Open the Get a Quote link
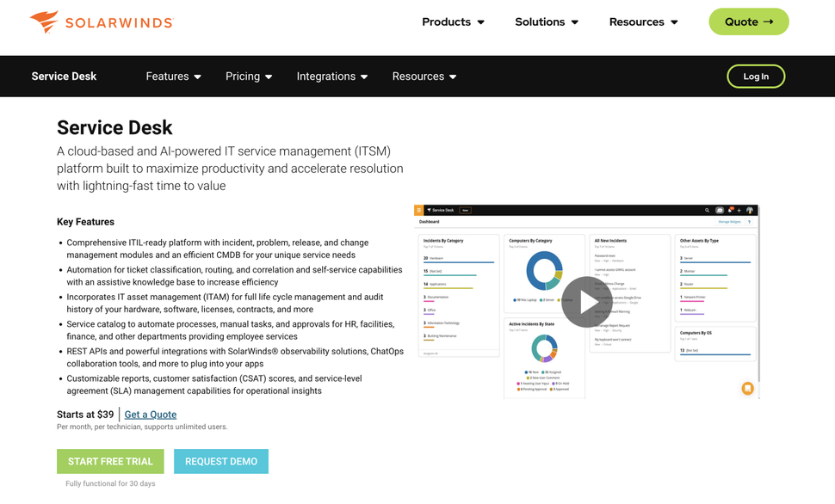 pyautogui.click(x=150, y=414)
